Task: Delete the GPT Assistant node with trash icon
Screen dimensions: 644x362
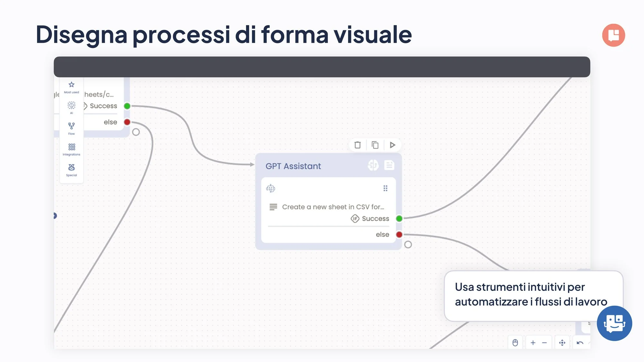Action: [357, 145]
